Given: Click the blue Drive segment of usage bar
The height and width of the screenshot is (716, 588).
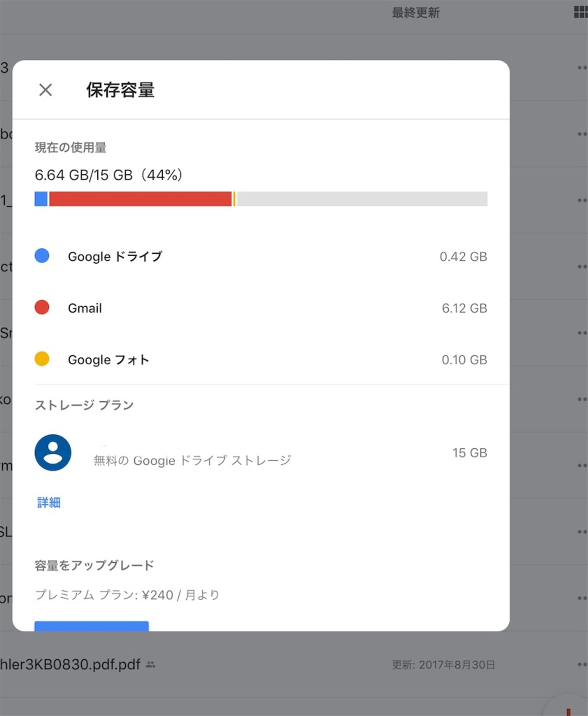Looking at the screenshot, I should [x=41, y=199].
